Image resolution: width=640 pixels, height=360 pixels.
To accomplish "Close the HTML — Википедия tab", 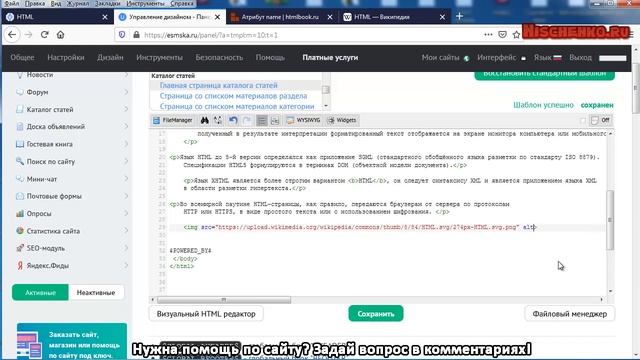I will click(x=442, y=17).
